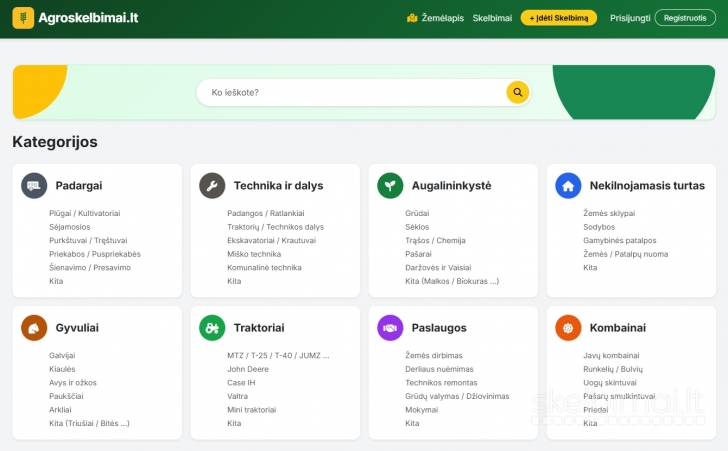728x451 pixels.
Task: Open the John Deere tractors link
Action: [x=250, y=369]
